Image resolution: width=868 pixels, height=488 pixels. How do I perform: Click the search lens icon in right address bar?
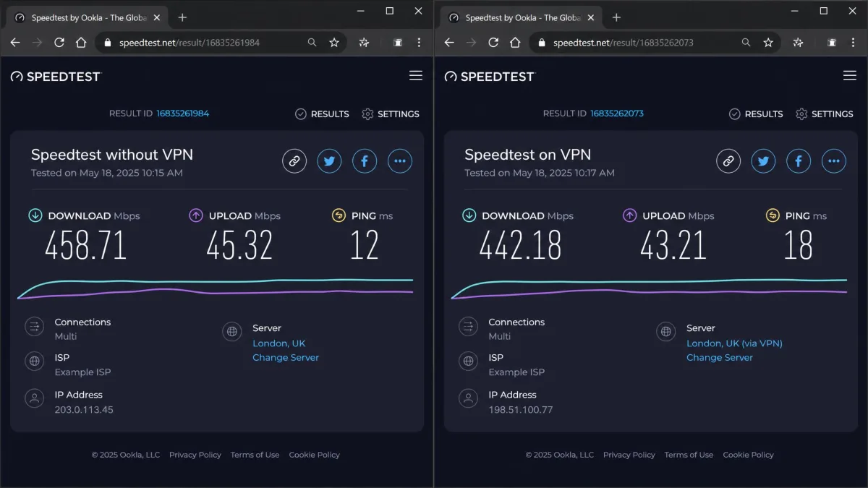click(746, 43)
